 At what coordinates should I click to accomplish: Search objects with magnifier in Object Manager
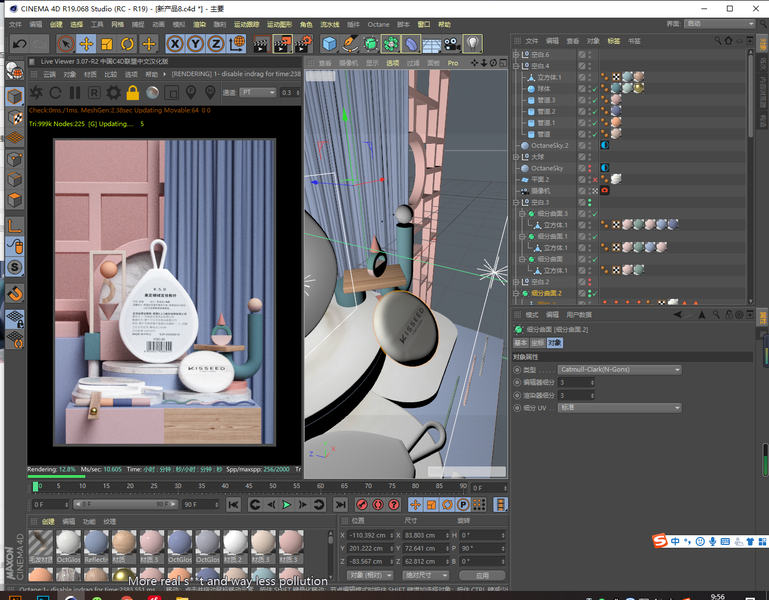pyautogui.click(x=718, y=41)
